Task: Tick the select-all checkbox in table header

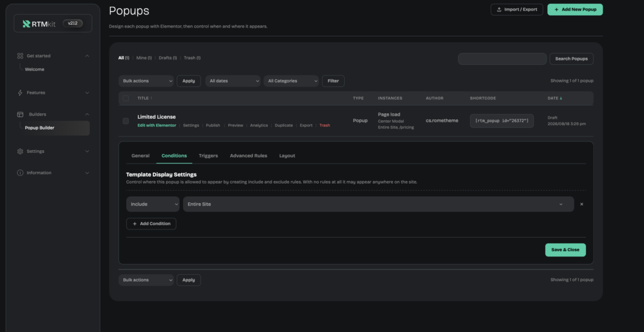Action: pyautogui.click(x=126, y=98)
